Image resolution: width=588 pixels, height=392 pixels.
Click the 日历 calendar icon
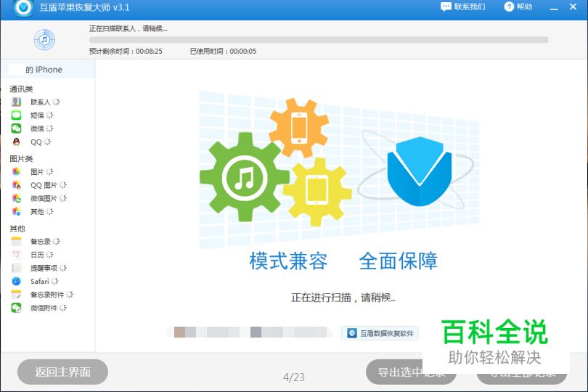(x=16, y=255)
